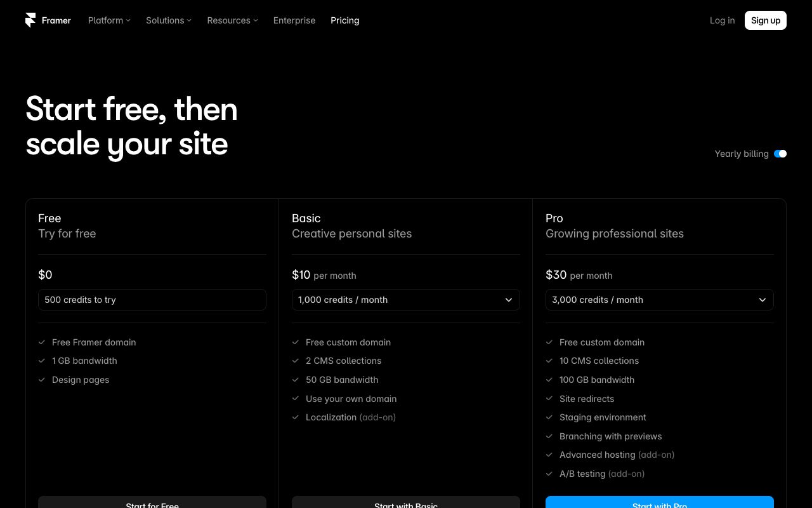Click the $30 per month price
The height and width of the screenshot is (508, 812).
(x=579, y=275)
